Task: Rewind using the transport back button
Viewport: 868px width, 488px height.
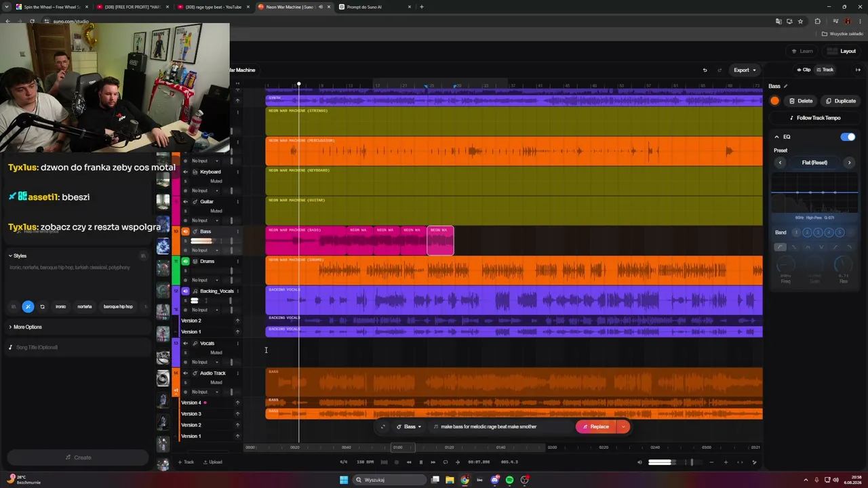Action: pos(409,462)
